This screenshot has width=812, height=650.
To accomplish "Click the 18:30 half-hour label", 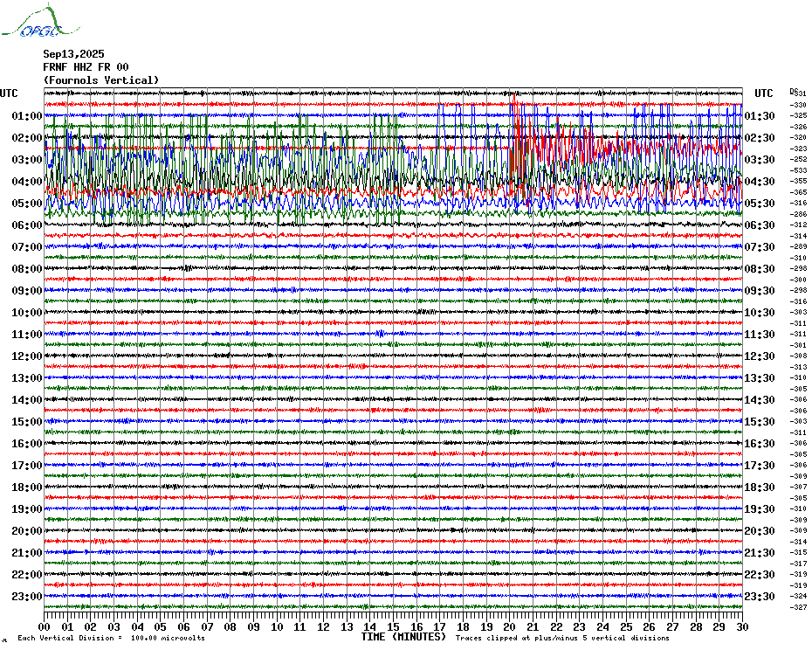I will [760, 487].
